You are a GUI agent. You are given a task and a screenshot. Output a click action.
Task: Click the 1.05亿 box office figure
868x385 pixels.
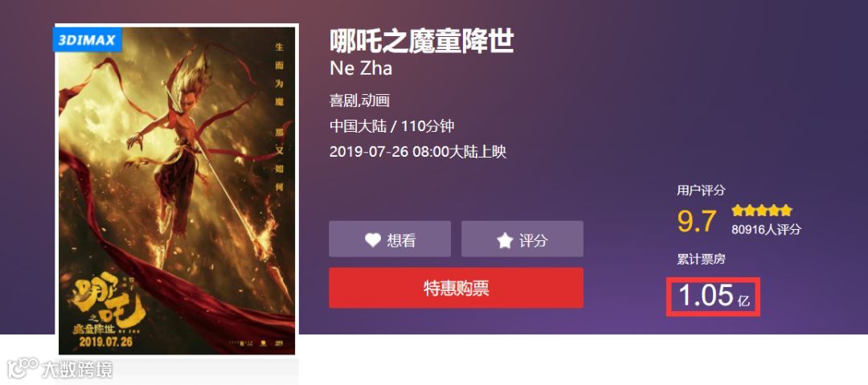pyautogui.click(x=714, y=297)
